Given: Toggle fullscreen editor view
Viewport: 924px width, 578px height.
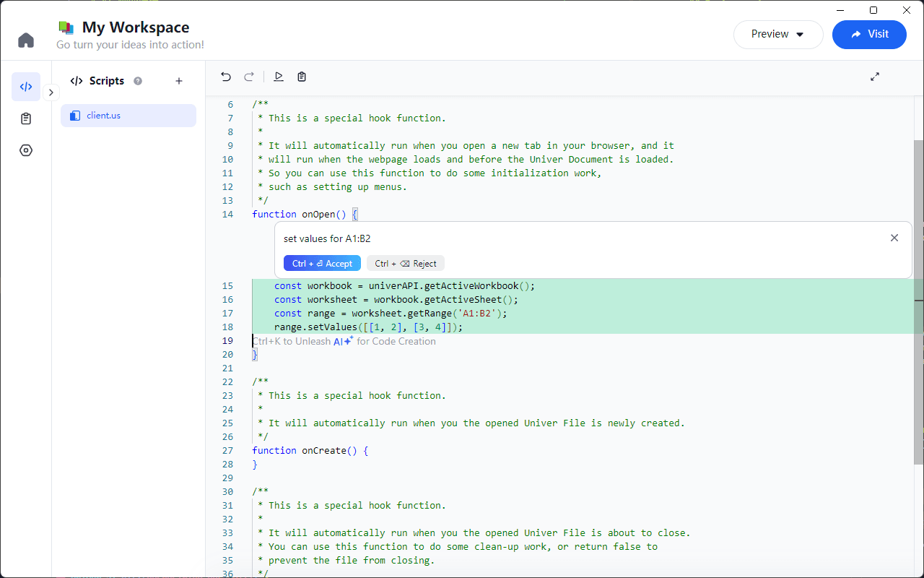Looking at the screenshot, I should pos(875,77).
